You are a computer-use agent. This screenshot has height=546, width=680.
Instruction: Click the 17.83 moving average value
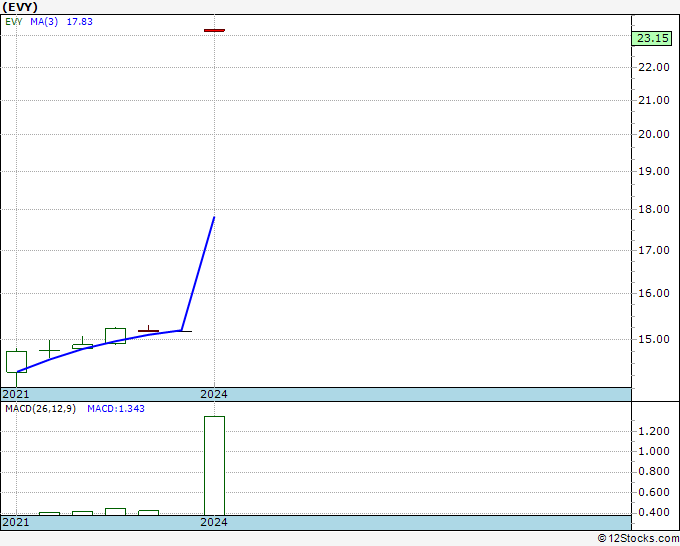coord(79,22)
